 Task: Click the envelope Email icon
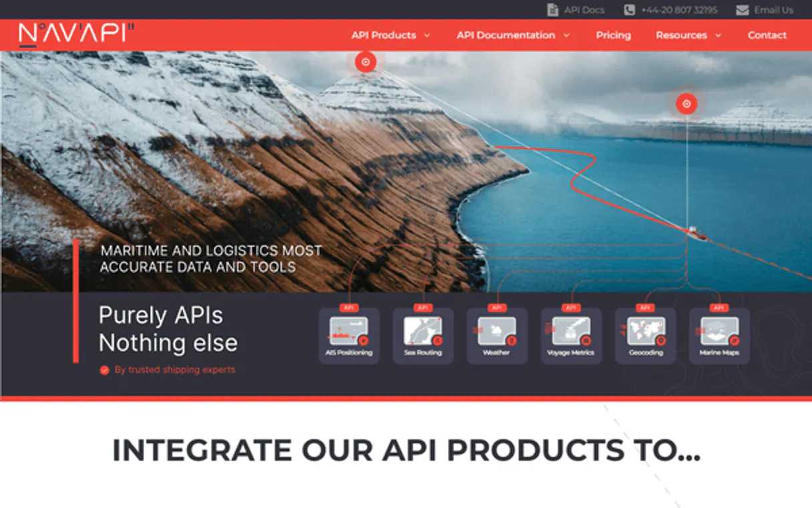pyautogui.click(x=742, y=10)
